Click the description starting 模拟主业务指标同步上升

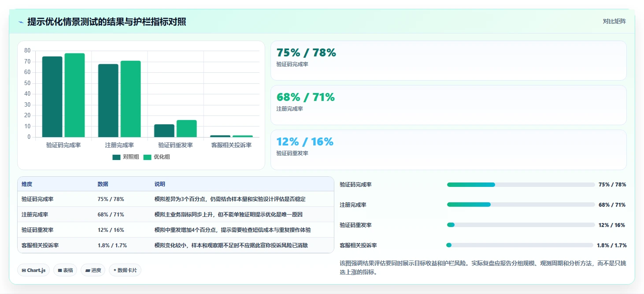[x=228, y=215]
